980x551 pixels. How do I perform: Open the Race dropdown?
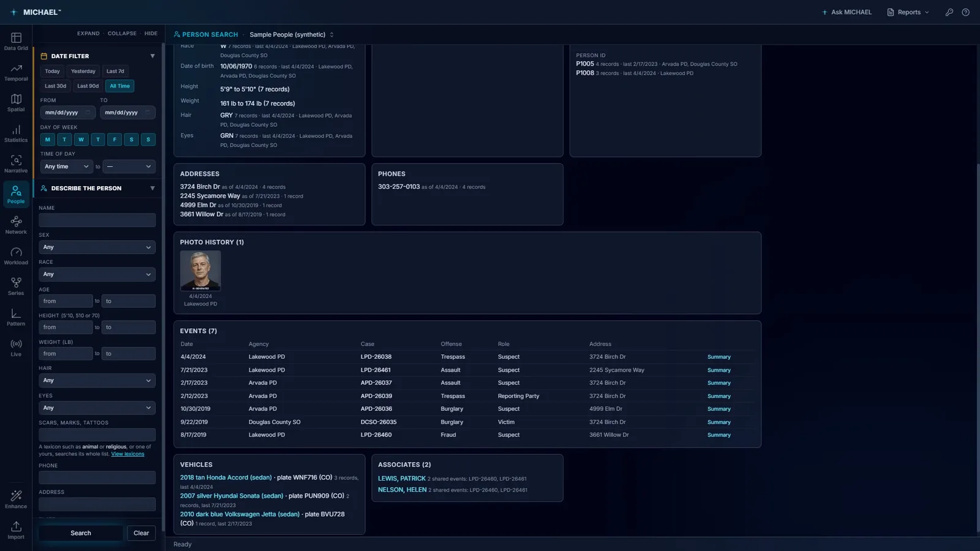[x=97, y=274]
